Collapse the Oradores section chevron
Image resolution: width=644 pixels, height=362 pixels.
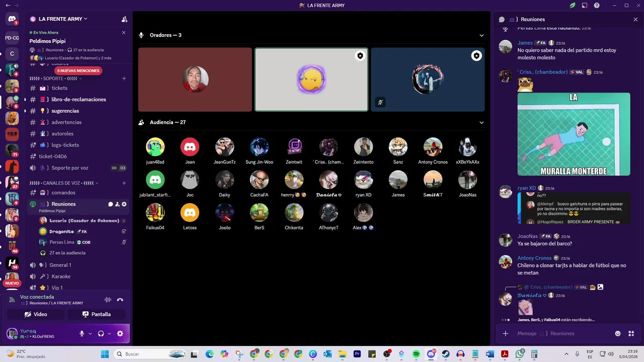point(481,35)
